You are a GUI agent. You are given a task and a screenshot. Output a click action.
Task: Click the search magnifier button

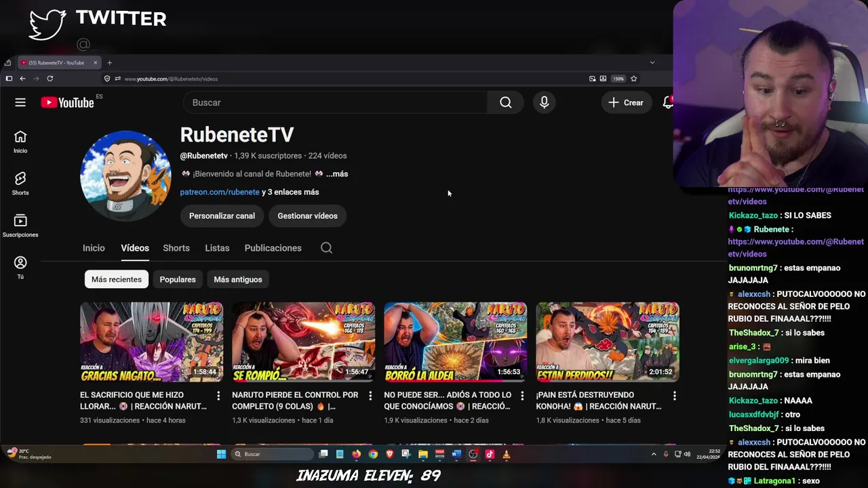(x=506, y=102)
